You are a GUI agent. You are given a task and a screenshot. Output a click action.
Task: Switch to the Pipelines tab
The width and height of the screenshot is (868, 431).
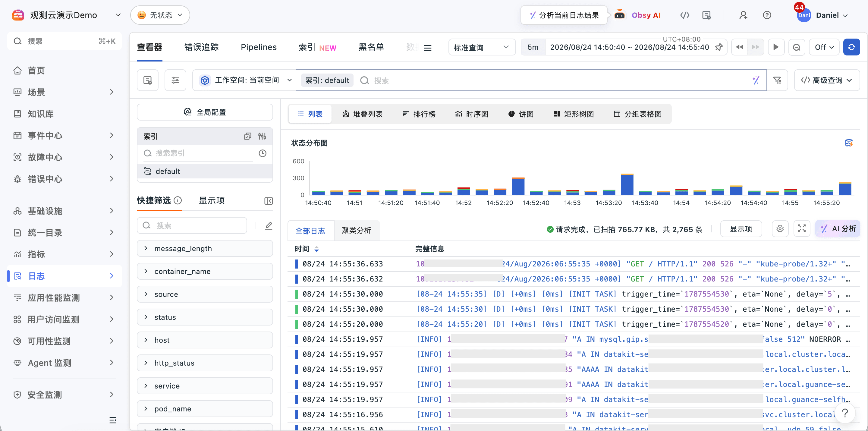(x=259, y=47)
